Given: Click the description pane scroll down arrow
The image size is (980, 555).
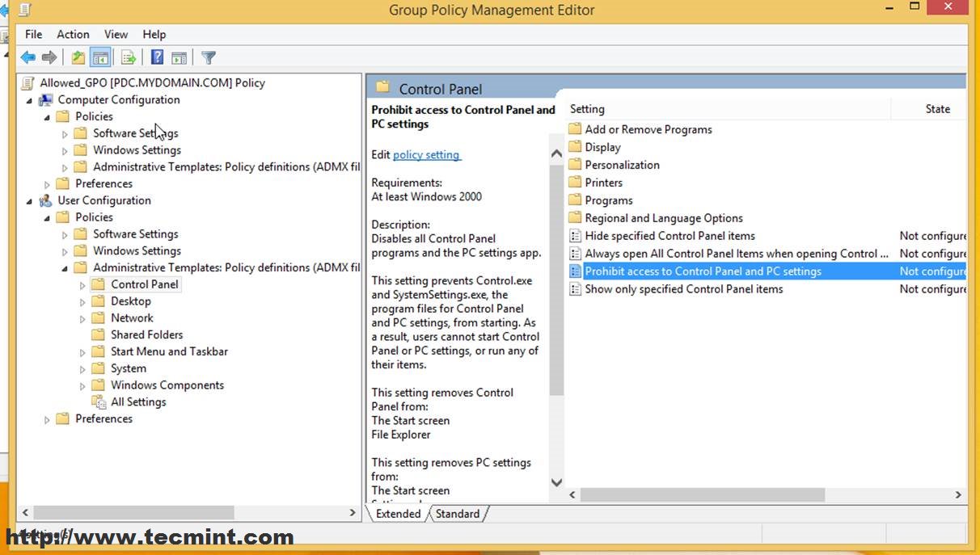Looking at the screenshot, I should tap(556, 483).
